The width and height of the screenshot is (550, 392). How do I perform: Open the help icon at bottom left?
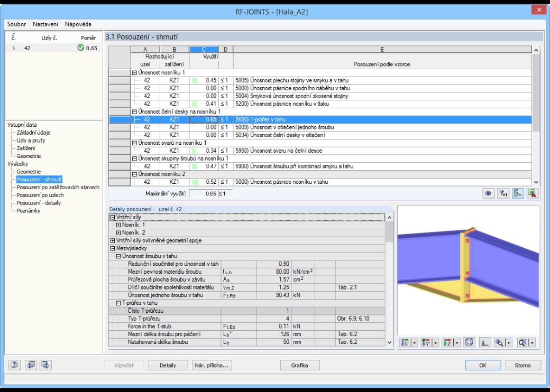point(14,365)
